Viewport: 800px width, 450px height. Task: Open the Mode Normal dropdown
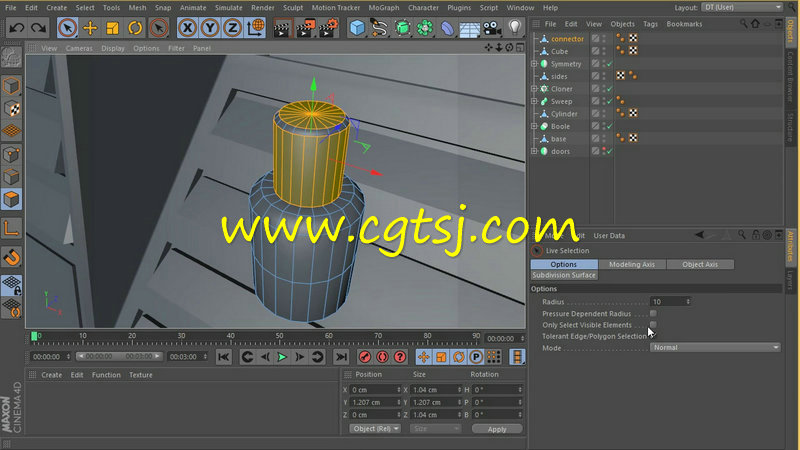tap(715, 347)
